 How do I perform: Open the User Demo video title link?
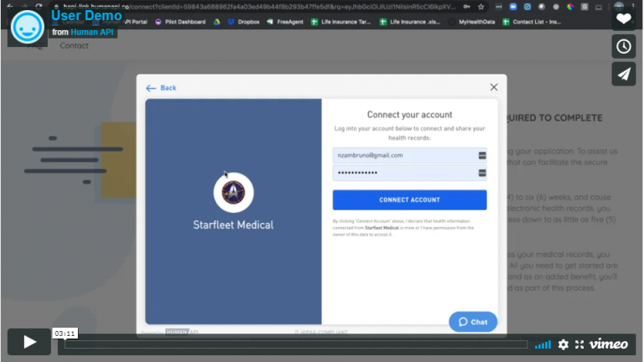86,15
